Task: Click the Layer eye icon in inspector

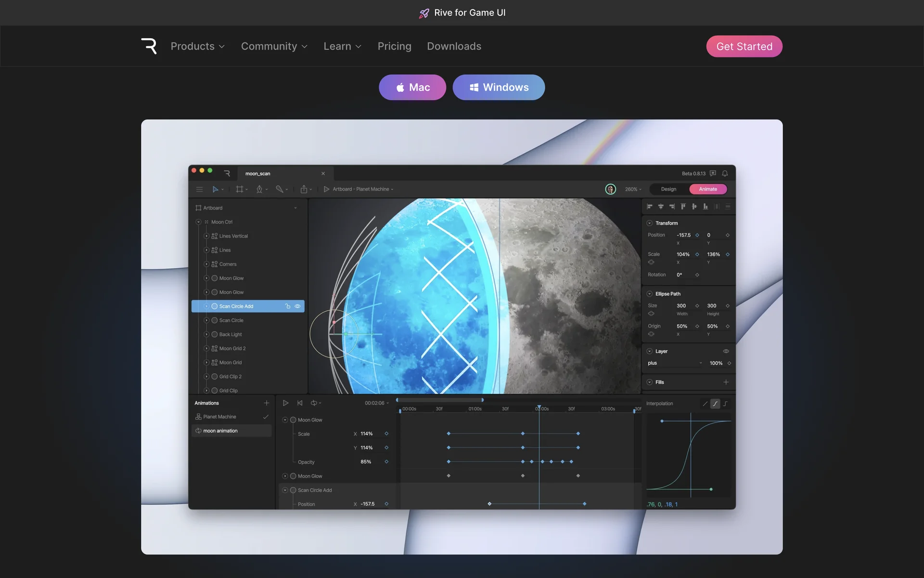Action: click(726, 351)
